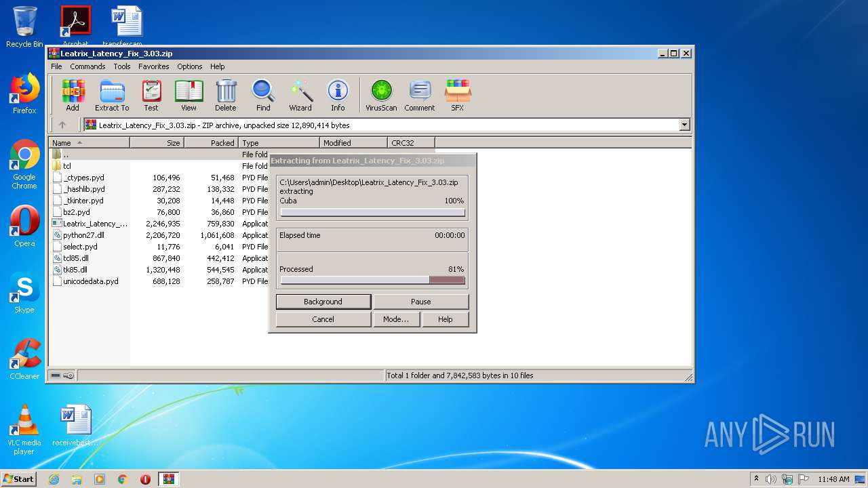Click the Delete trash can icon
This screenshot has height=488, width=868.
coord(226,95)
